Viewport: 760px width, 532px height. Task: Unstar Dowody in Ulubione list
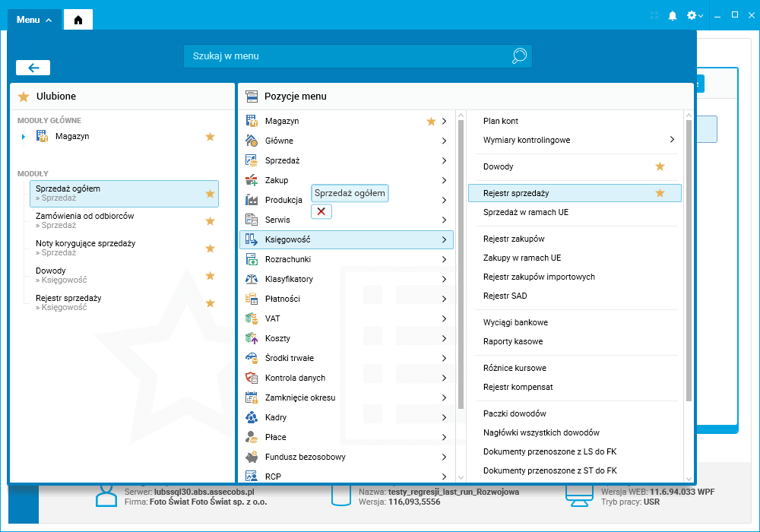(210, 276)
